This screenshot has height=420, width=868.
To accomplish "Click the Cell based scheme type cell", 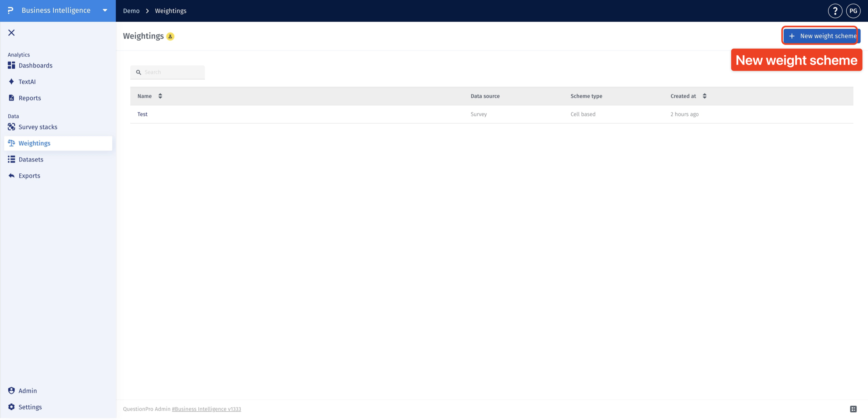I will [x=583, y=114].
